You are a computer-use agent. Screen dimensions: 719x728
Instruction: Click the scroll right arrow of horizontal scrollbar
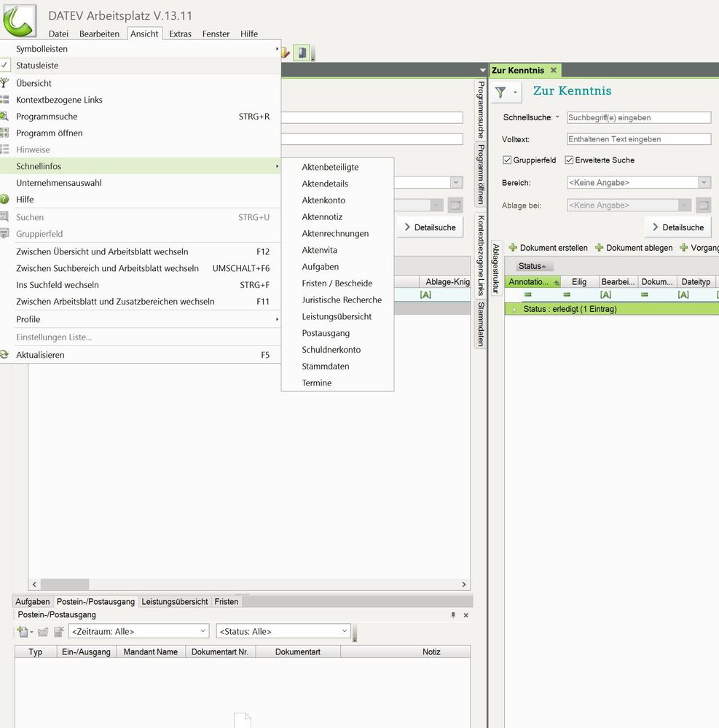point(464,584)
